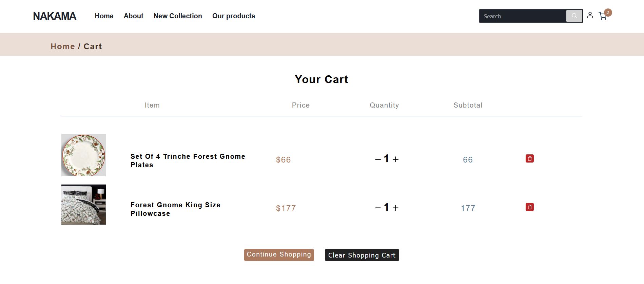The width and height of the screenshot is (644, 284).
Task: Decrease the plates quantity with minus
Action: (x=378, y=159)
